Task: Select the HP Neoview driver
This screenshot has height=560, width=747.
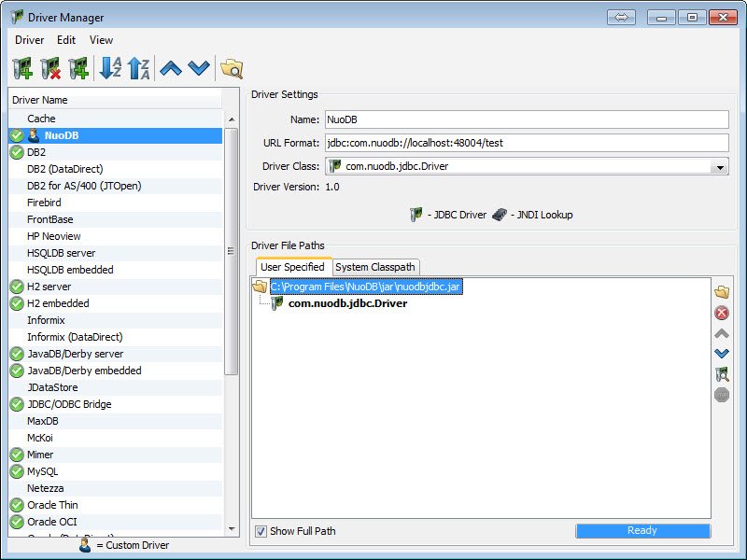Action: pos(116,236)
